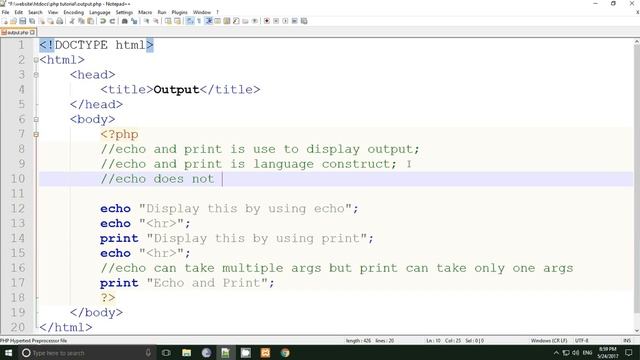
Task: Save the recorded macro toolbar icon
Action: pos(304,21)
